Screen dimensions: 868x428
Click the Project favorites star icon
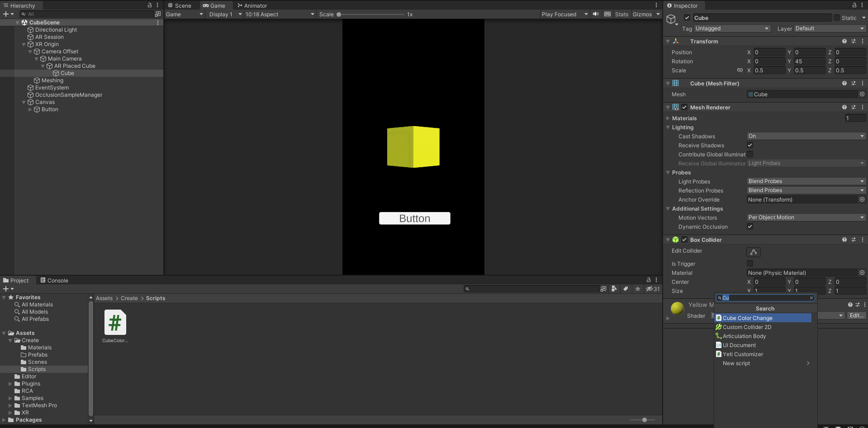click(x=638, y=288)
